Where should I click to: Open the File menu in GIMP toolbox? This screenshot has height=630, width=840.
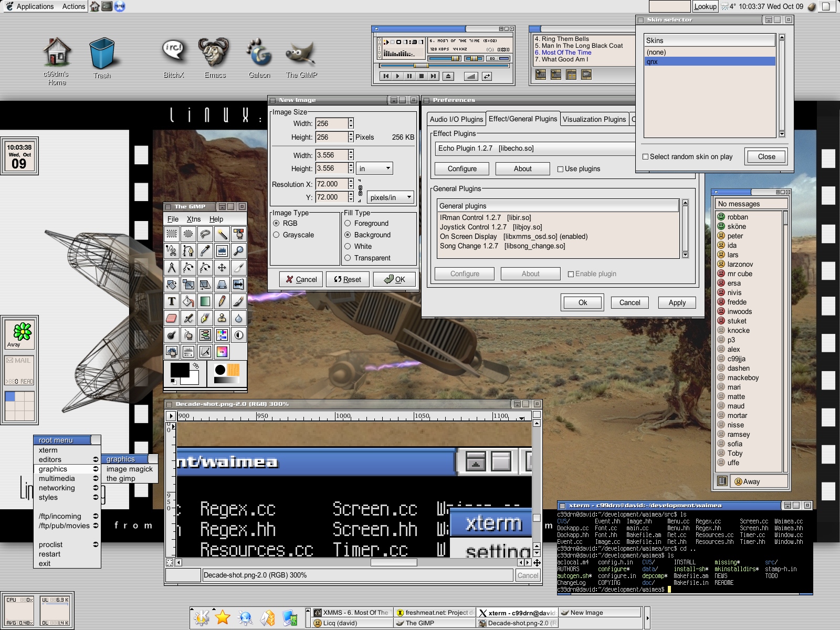[x=173, y=219]
